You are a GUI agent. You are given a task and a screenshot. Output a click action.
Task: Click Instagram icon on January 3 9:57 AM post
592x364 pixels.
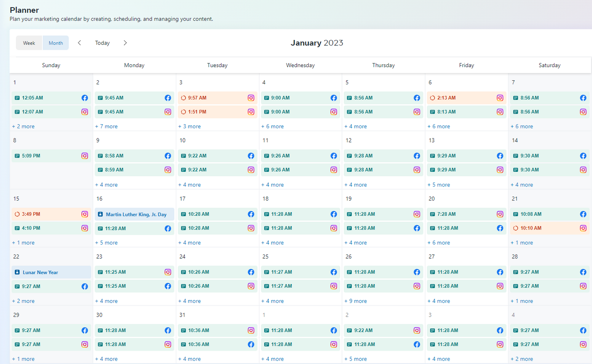pos(251,98)
